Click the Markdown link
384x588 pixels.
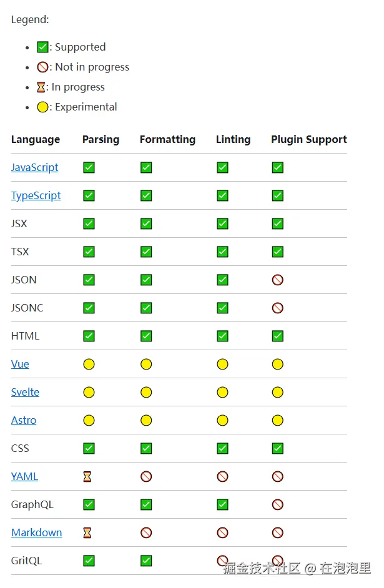[x=36, y=532]
